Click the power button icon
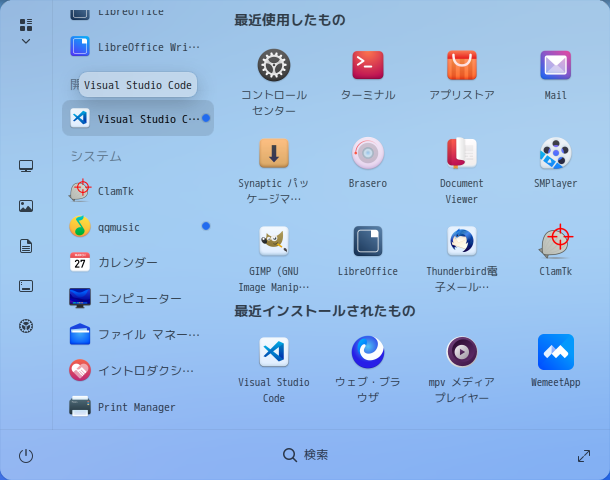The height and width of the screenshot is (480, 610). (x=26, y=455)
